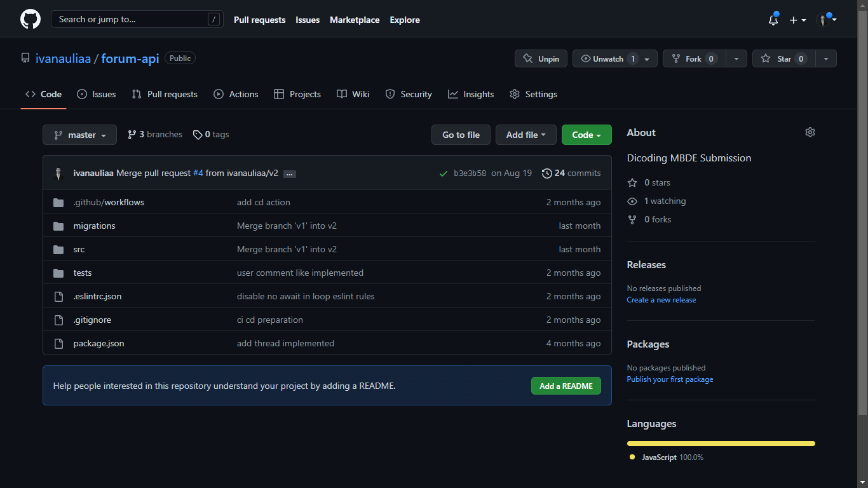Open the dropdown arrow next to Star
This screenshot has height=488, width=868.
(x=826, y=58)
